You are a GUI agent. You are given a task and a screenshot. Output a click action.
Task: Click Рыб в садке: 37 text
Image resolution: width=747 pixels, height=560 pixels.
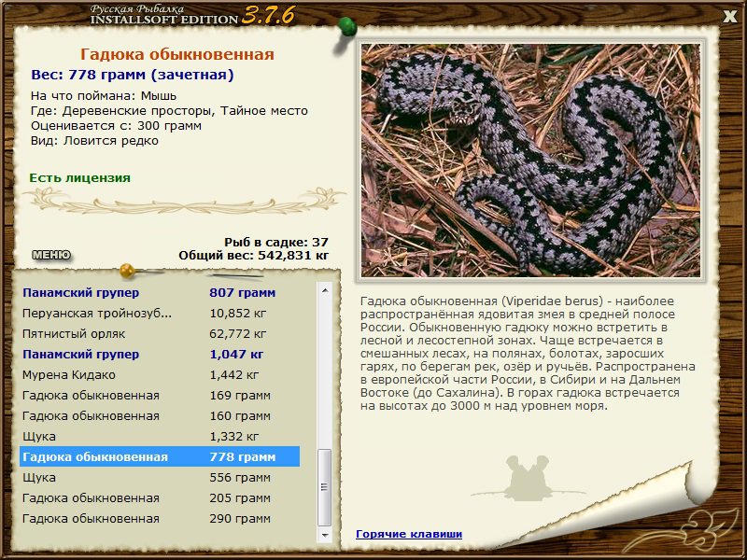coord(276,243)
